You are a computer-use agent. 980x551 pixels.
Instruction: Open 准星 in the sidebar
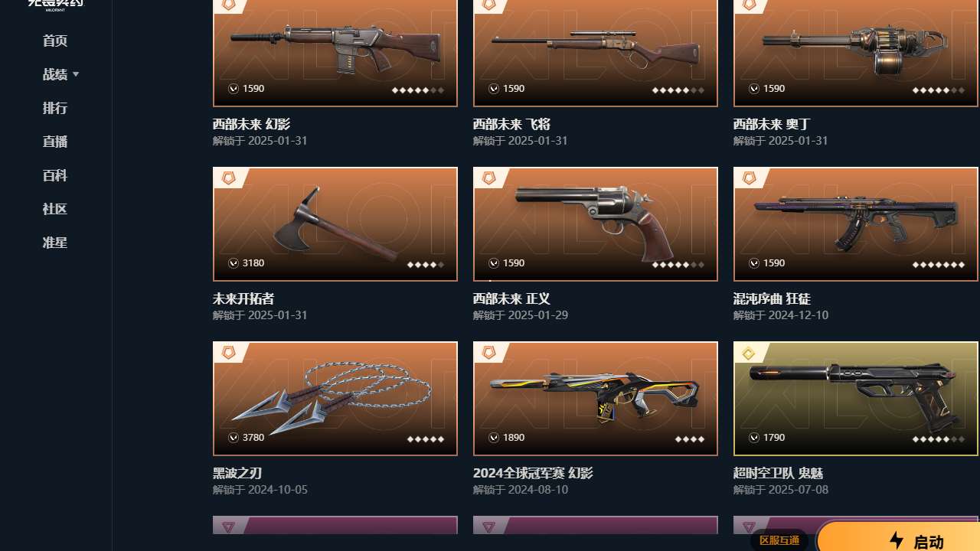[x=55, y=243]
